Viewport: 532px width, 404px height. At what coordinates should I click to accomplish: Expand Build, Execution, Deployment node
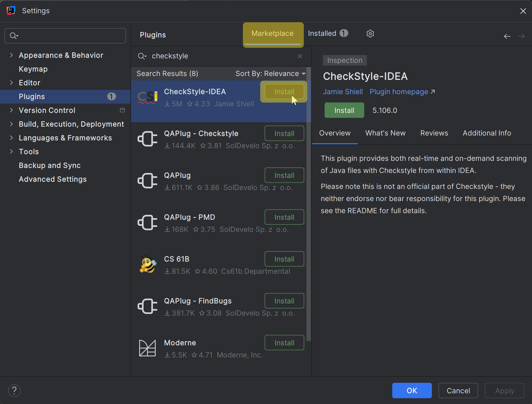tap(11, 124)
